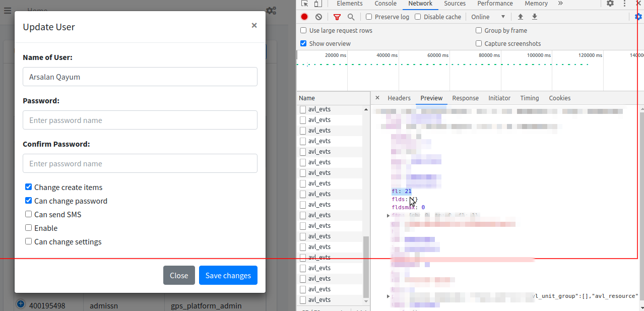Stop recording network log

304,17
